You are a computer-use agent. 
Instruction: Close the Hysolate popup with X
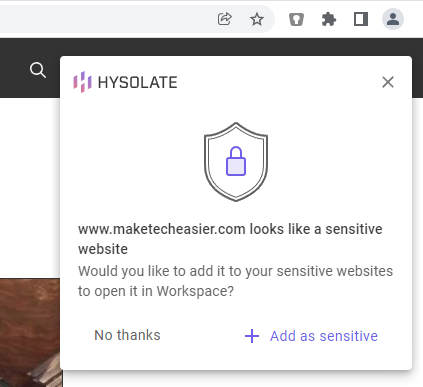[388, 82]
